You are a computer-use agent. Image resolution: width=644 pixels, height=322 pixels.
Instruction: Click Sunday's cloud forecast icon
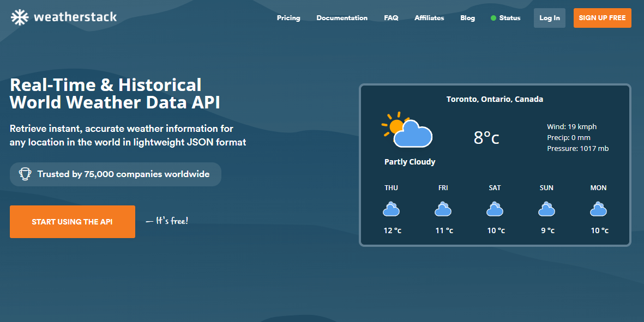[546, 209]
